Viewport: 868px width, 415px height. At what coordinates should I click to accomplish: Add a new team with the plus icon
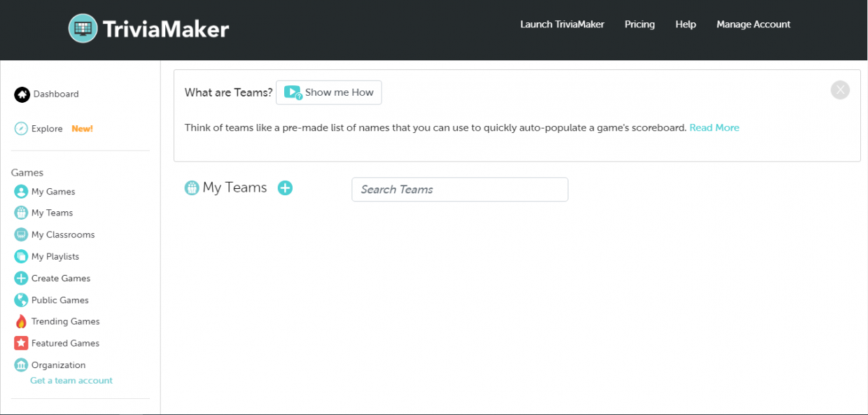(285, 188)
